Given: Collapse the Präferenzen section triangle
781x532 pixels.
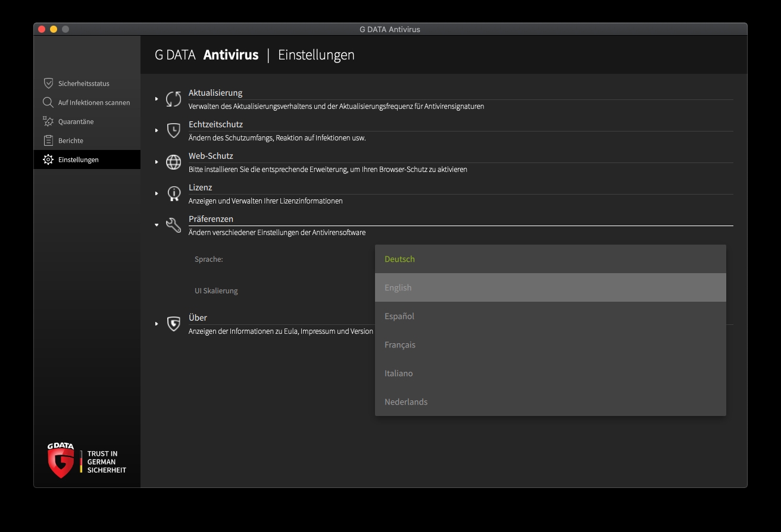Looking at the screenshot, I should click(157, 225).
